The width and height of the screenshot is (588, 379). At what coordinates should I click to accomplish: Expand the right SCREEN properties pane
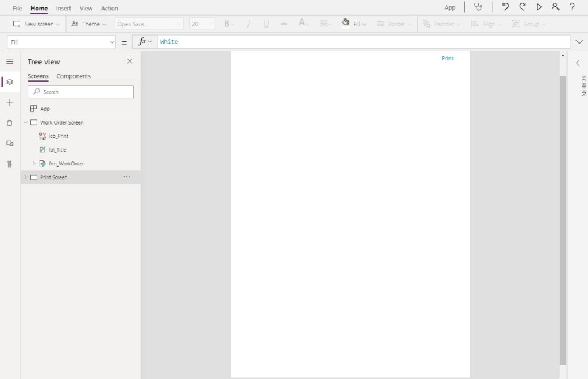pyautogui.click(x=578, y=63)
